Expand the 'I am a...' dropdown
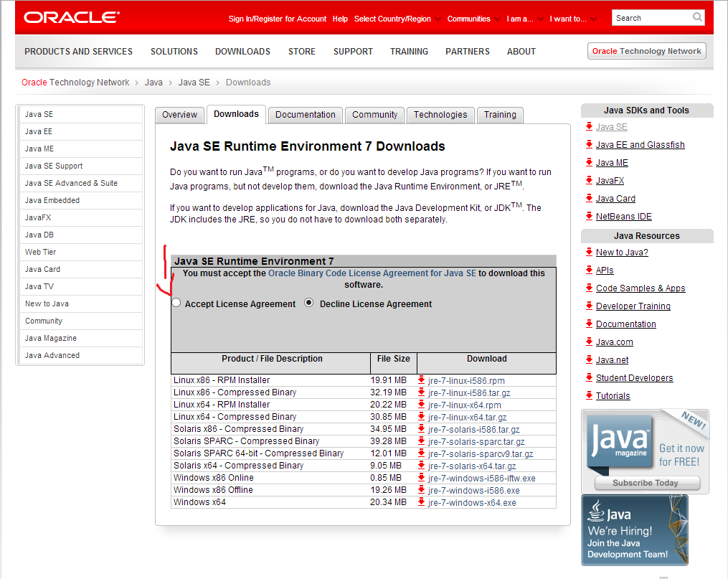 (x=525, y=19)
